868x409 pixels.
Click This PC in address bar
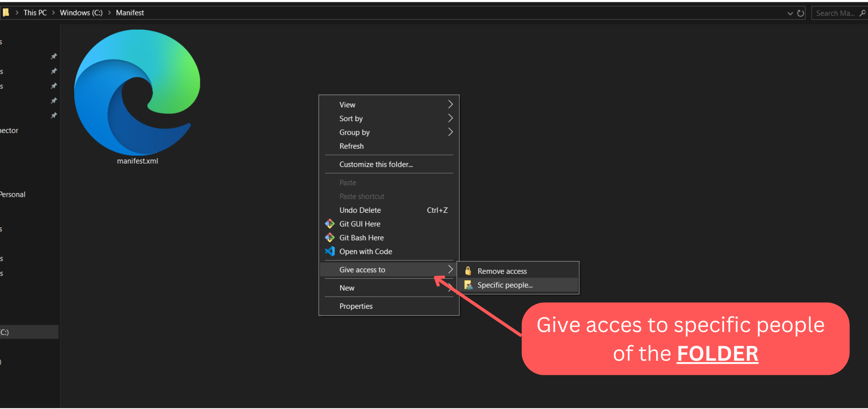tap(35, 13)
